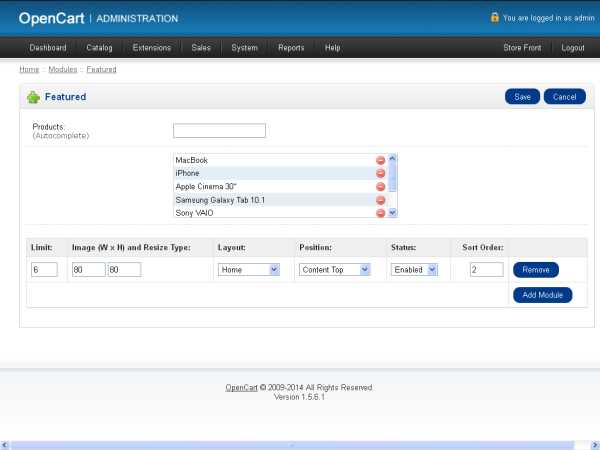
Task: Open the Extensions menu
Action: [x=151, y=48]
